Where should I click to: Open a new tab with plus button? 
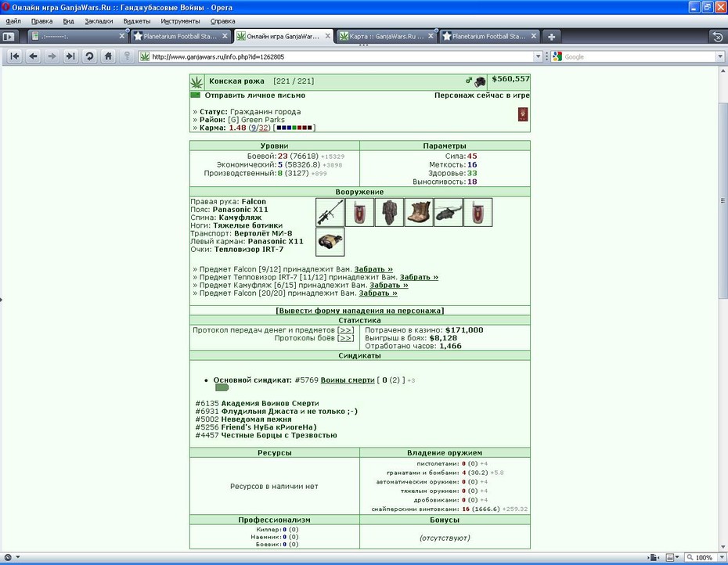(x=552, y=36)
